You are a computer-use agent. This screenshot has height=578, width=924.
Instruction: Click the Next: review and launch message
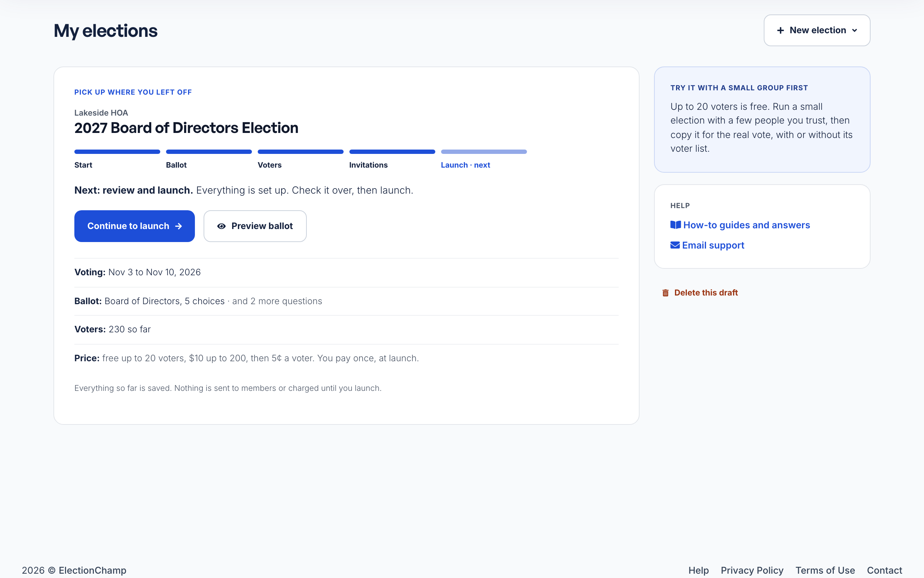tap(244, 190)
